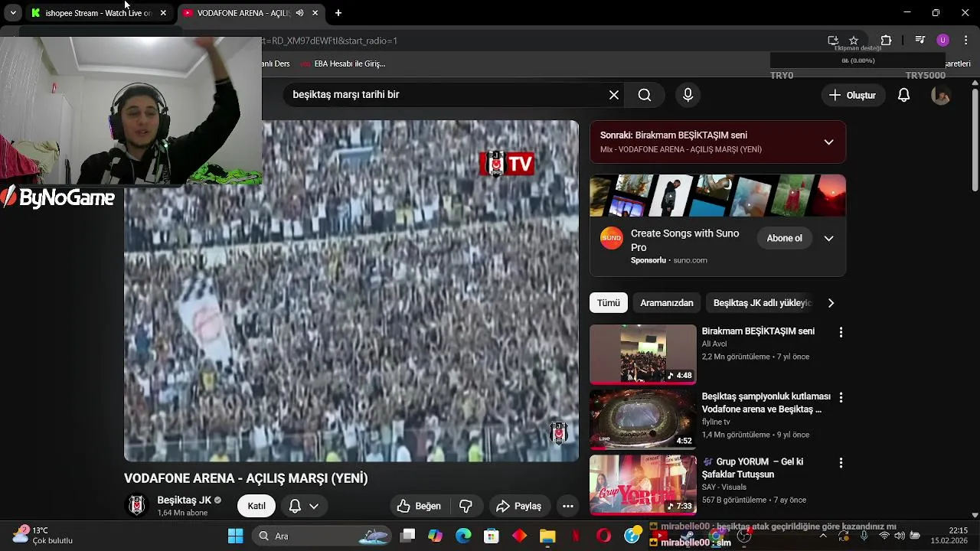Open the Chrome extensions puzzle icon
Screen dimensions: 980x551
click(x=886, y=41)
